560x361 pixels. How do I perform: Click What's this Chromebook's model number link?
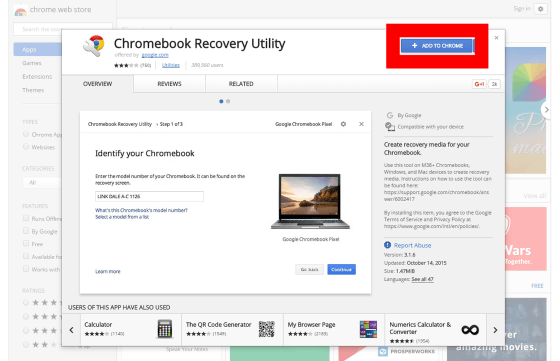tap(141, 210)
